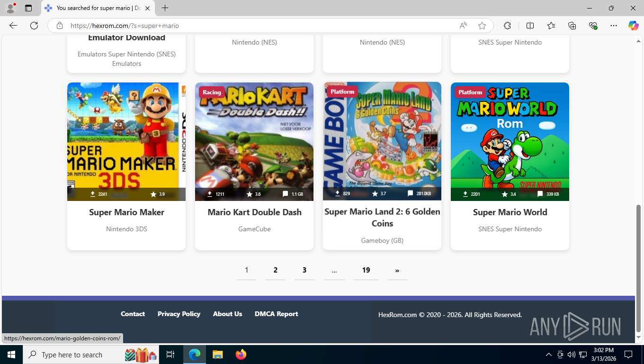The height and width of the screenshot is (364, 644).
Task: Open the DMCA Report footer link
Action: pyautogui.click(x=277, y=314)
